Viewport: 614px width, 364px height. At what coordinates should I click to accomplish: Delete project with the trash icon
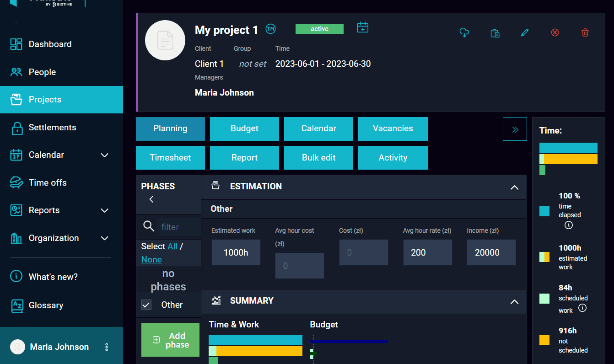click(x=585, y=32)
